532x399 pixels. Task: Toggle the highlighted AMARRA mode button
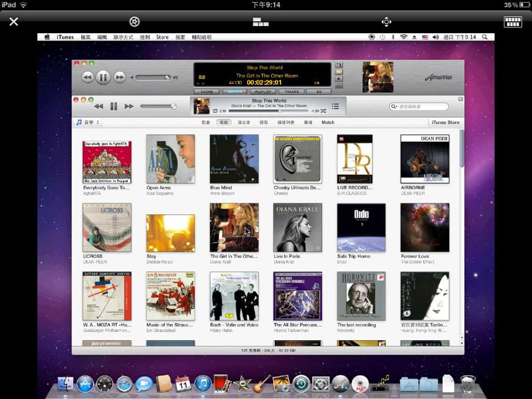235,91
